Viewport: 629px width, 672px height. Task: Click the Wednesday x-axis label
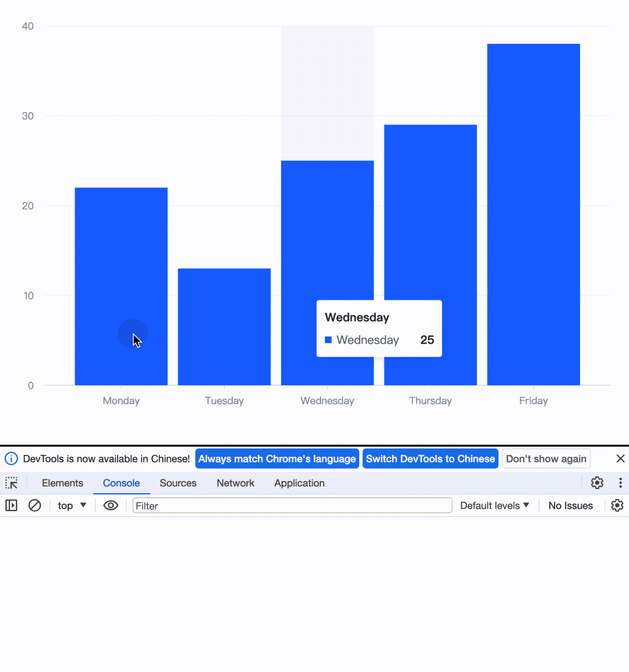point(327,401)
